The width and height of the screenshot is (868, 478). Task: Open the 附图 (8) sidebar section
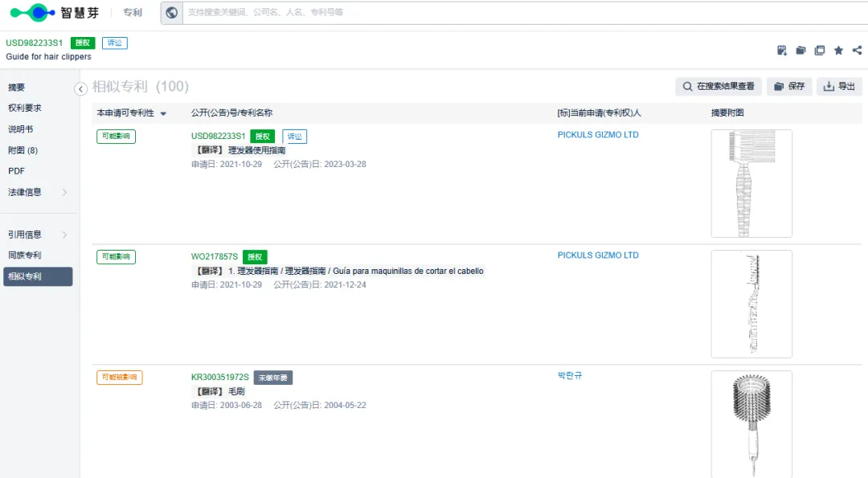pyautogui.click(x=23, y=150)
